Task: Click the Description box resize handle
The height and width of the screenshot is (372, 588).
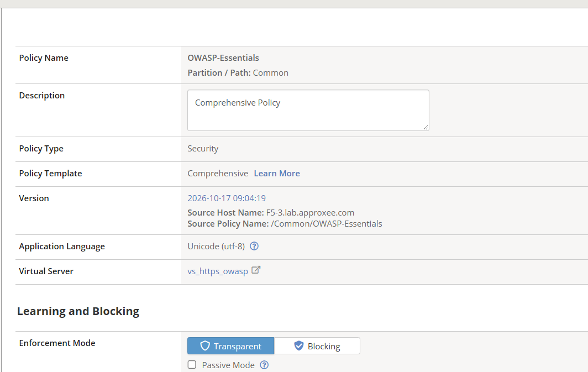Action: click(x=426, y=128)
